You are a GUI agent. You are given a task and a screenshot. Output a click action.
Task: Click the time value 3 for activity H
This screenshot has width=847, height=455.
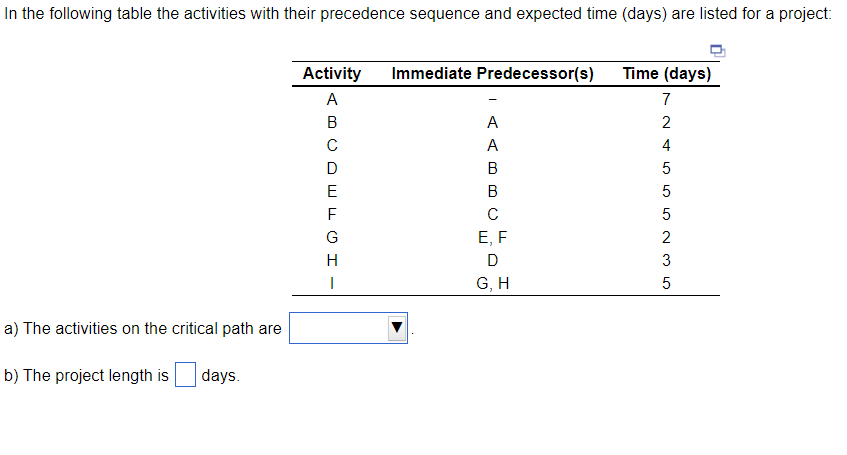coord(666,260)
